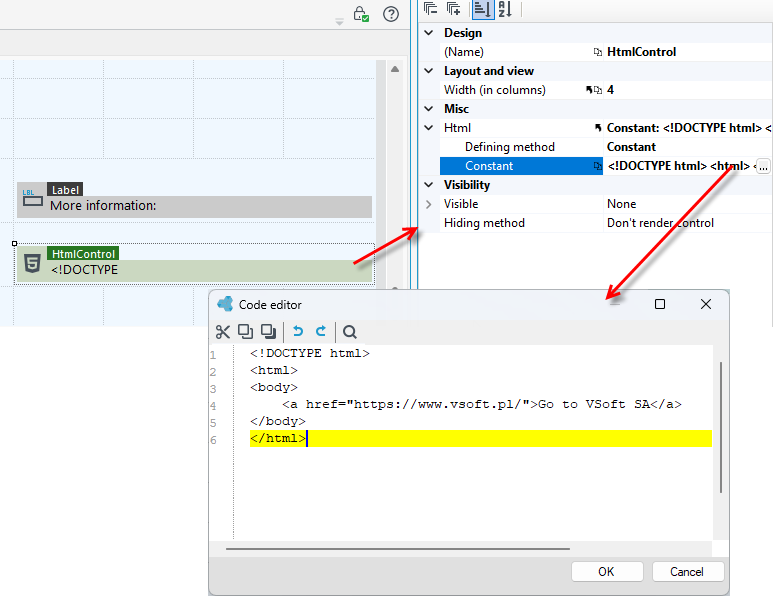Maximize the Code editor window
Screen dimensions: 773x599
[660, 304]
